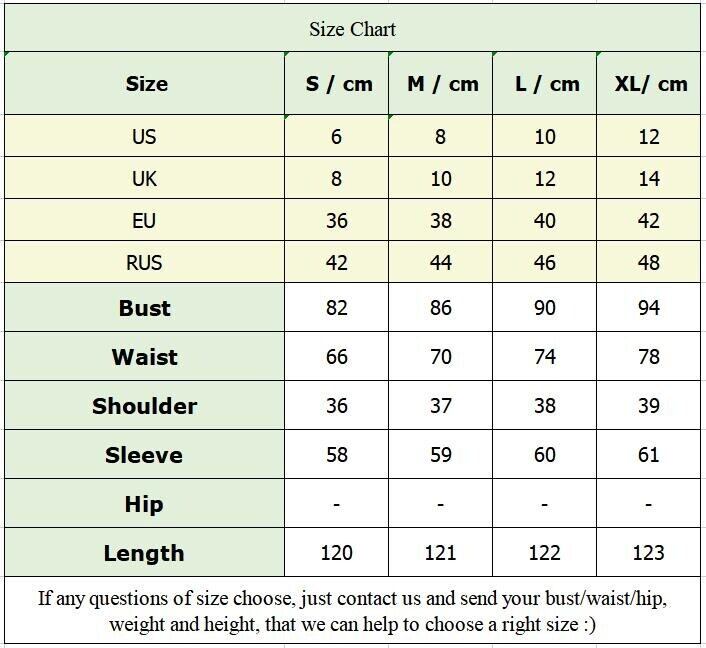The image size is (706, 648).
Task: Click the L / cm column header
Action: (546, 84)
